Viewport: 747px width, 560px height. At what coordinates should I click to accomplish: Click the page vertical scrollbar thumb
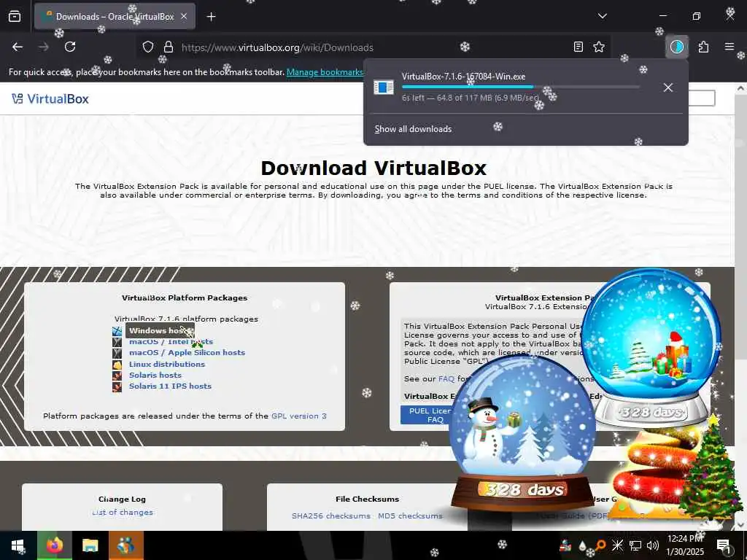point(741,227)
